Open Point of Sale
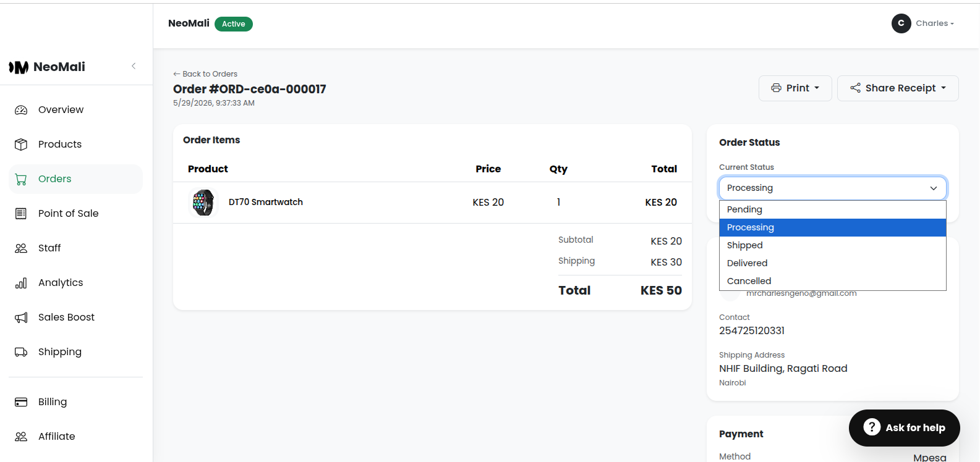 tap(75, 214)
